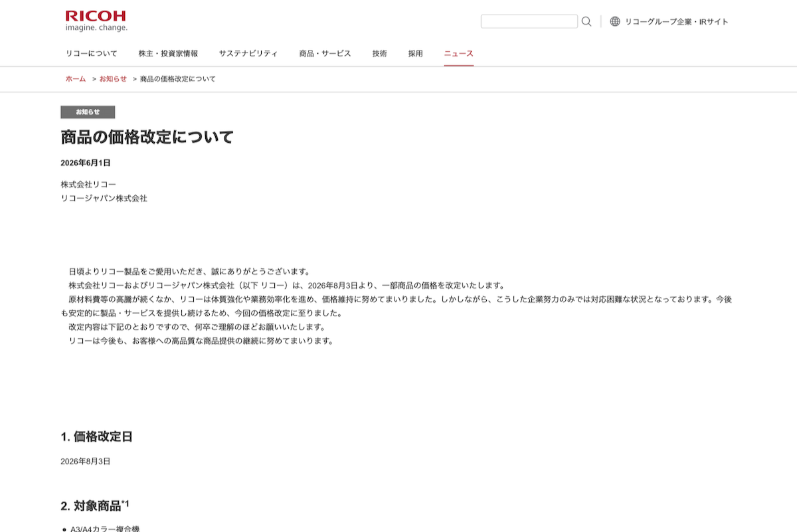
Task: Focus the header search input field
Action: (x=529, y=21)
